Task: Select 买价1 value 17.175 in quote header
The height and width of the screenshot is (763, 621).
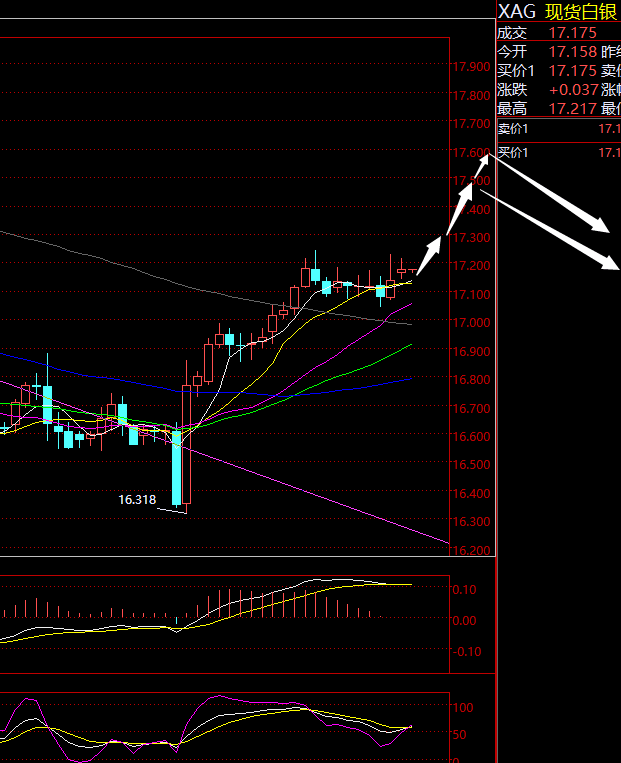Action: pyautogui.click(x=573, y=71)
